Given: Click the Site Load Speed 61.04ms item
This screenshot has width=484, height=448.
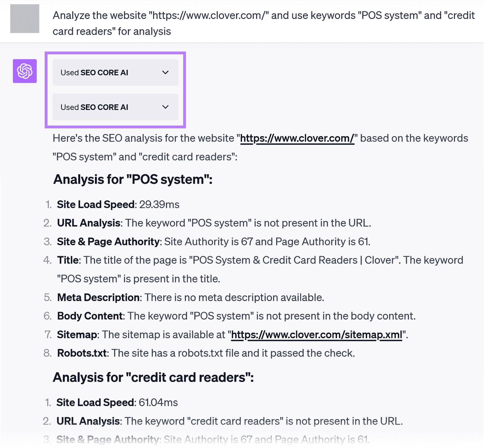Looking at the screenshot, I should click(117, 403).
